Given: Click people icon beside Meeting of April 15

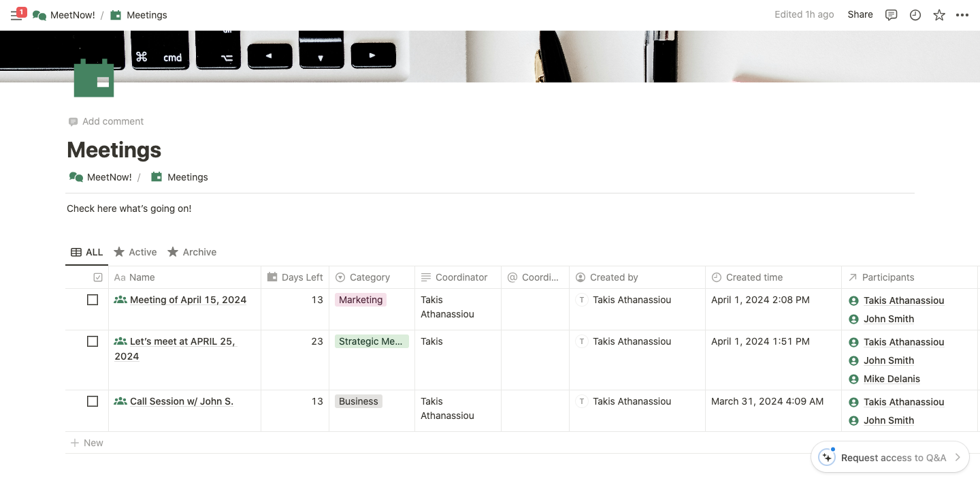Looking at the screenshot, I should pyautogui.click(x=120, y=300).
